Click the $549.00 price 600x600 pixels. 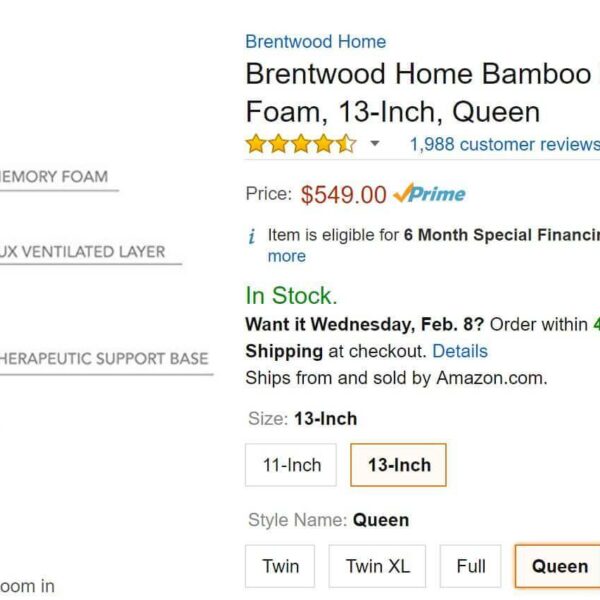click(x=343, y=194)
